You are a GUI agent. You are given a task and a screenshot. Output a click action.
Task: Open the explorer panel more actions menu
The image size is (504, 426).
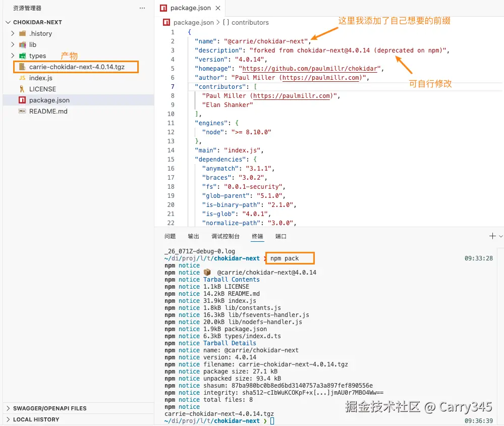pos(142,8)
